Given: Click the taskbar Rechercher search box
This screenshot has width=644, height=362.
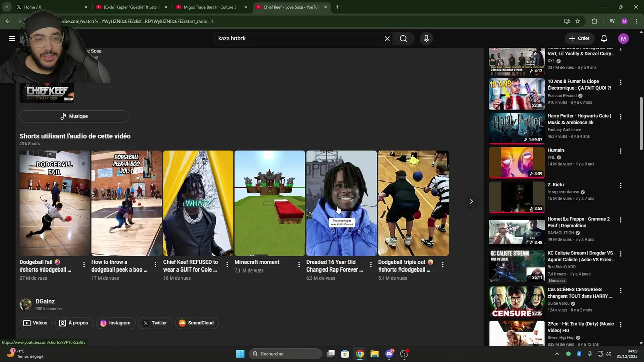Looking at the screenshot, I should (286, 354).
